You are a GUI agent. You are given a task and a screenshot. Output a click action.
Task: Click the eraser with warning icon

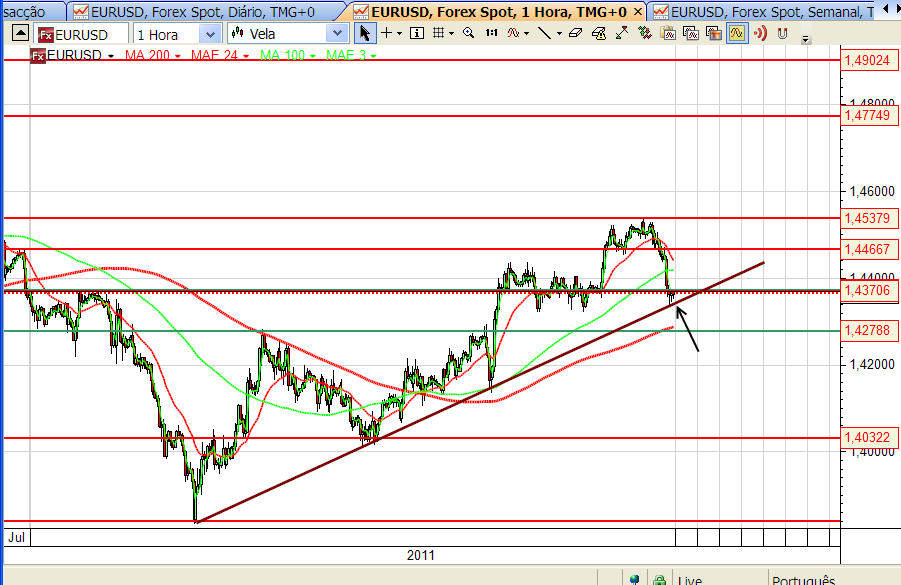pos(599,34)
